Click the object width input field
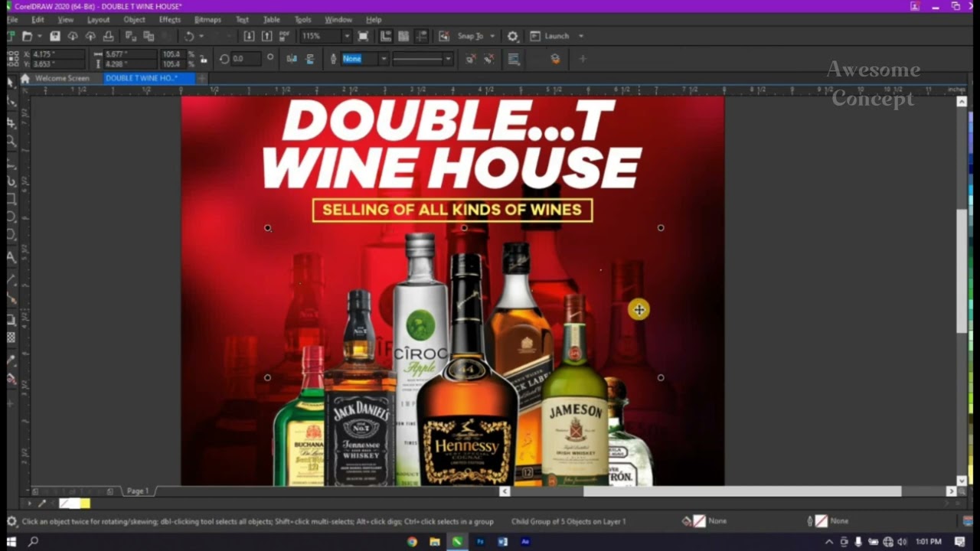 (130, 54)
